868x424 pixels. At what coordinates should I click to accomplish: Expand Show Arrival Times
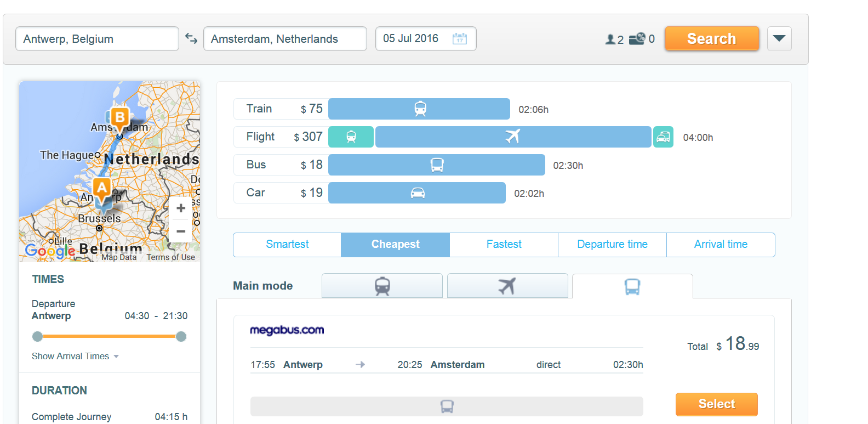tap(75, 357)
